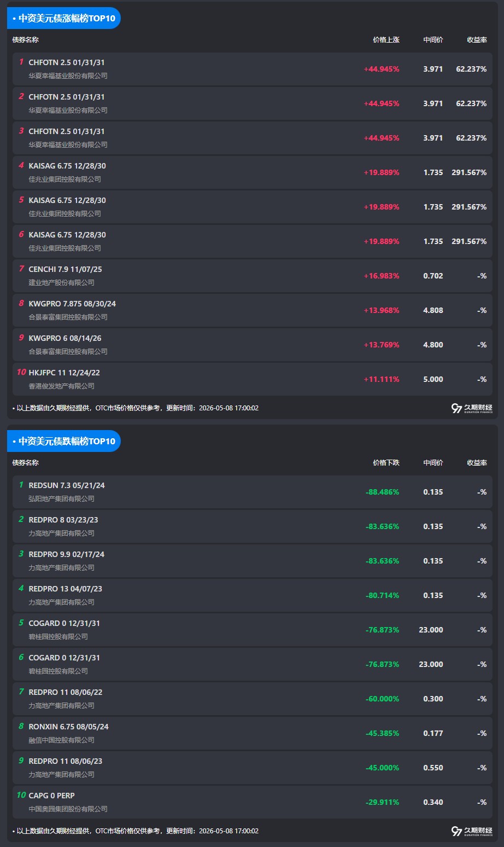Click the data source note under 跌幅榜 list
The width and height of the screenshot is (504, 847).
pyautogui.click(x=136, y=831)
